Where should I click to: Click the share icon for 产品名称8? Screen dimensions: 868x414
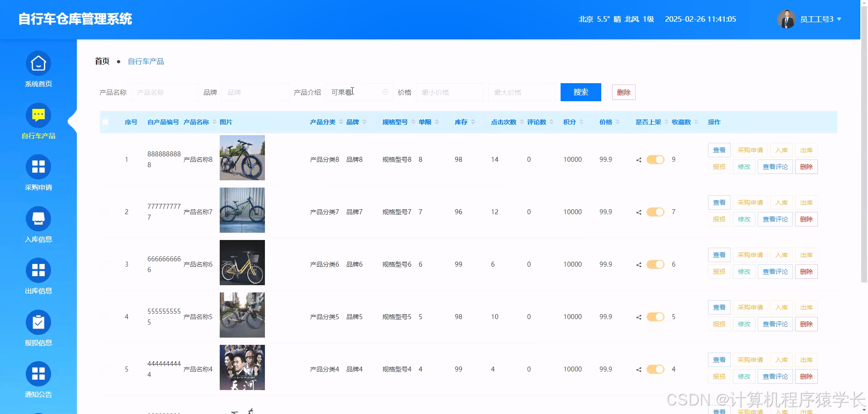638,159
